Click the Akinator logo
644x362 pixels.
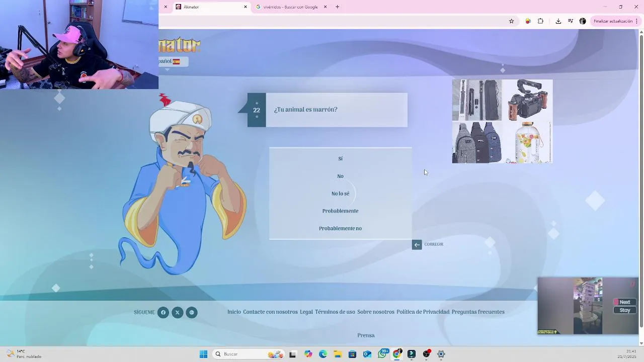click(180, 45)
